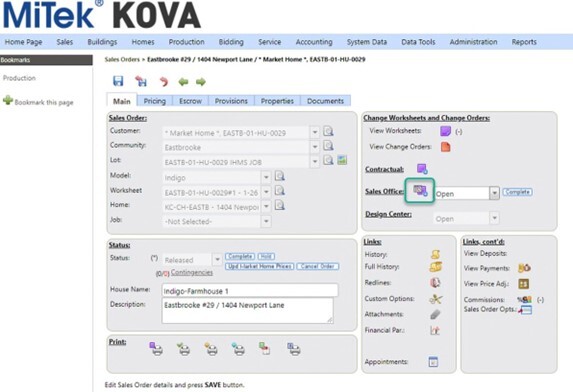Open the Production menu
The height and width of the screenshot is (392, 573).
(x=186, y=42)
